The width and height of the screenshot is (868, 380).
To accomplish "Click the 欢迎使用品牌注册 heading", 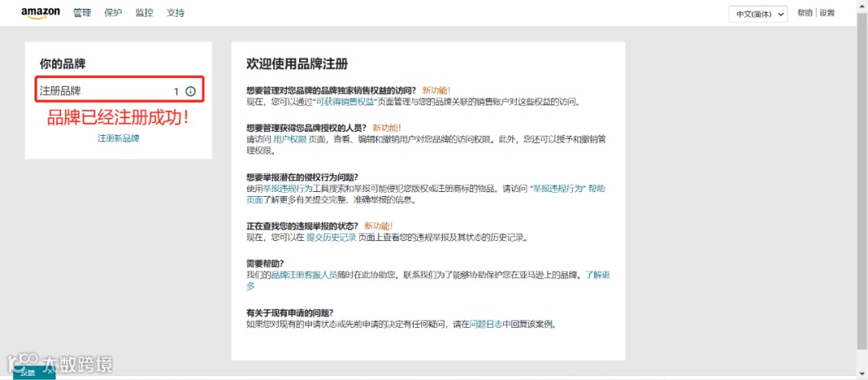I will click(x=297, y=64).
